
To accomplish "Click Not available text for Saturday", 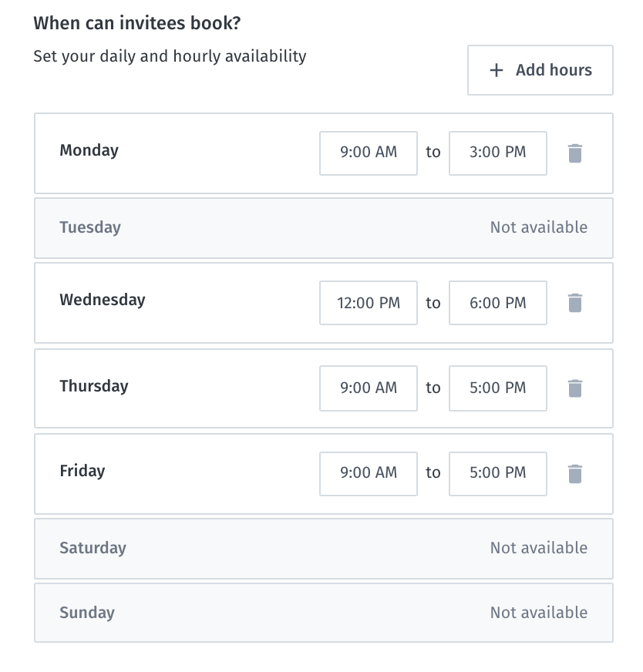I will (538, 548).
